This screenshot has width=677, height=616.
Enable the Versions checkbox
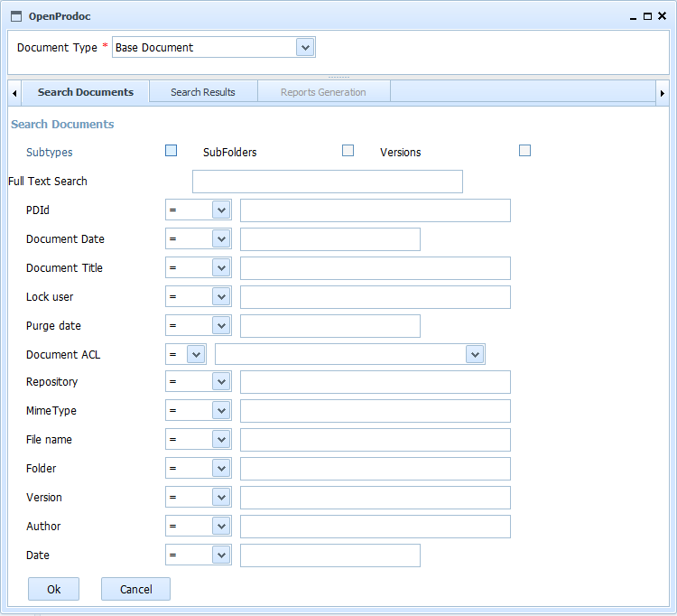524,150
